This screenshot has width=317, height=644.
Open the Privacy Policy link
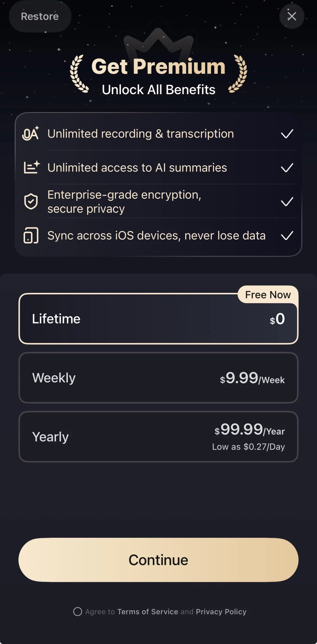coord(221,612)
